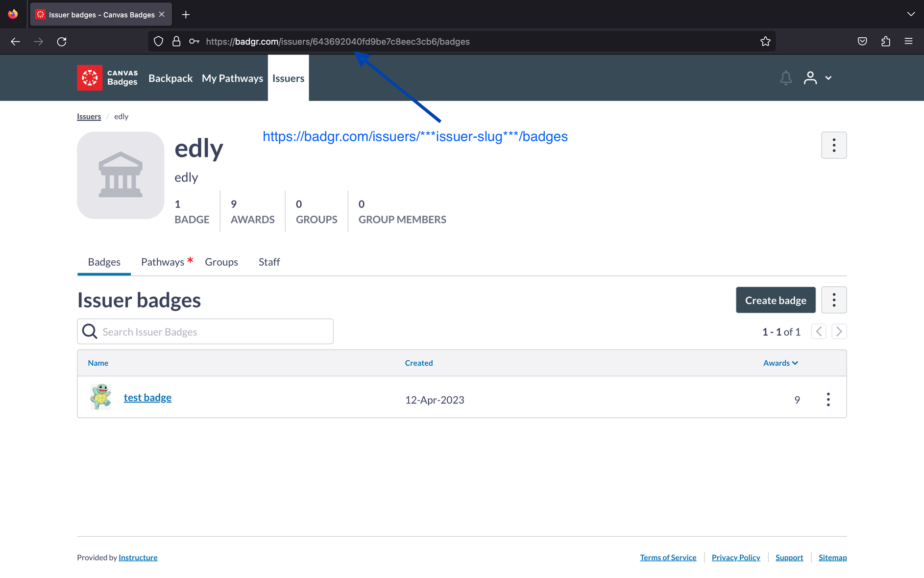Screen dimensions: 924x578
Task: Click the tracking protection shield icon
Action: click(158, 41)
